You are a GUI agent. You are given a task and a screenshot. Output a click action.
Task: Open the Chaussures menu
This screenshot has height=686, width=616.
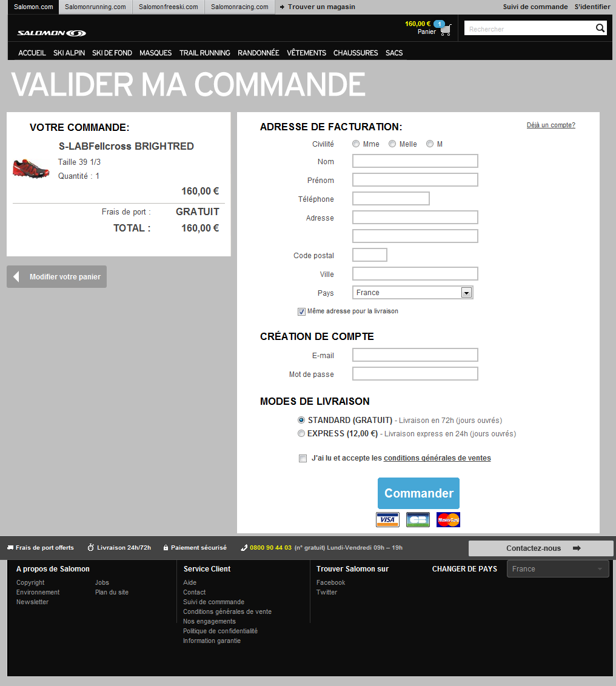click(x=355, y=53)
